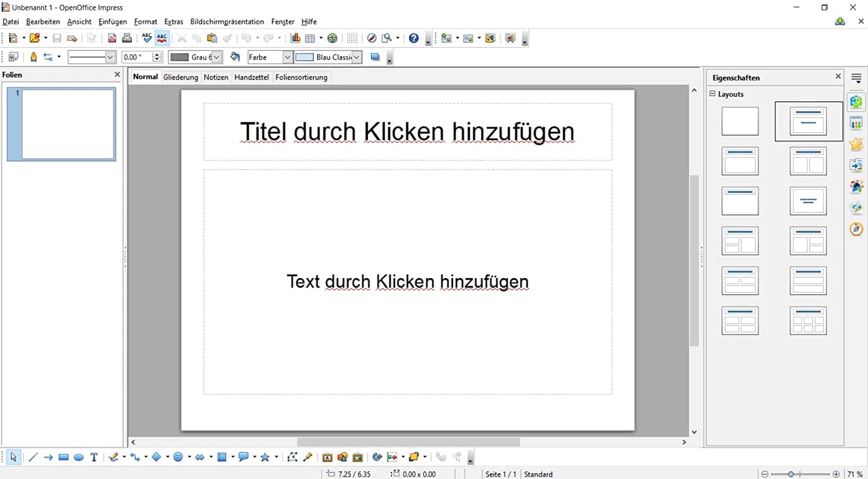Click the zoom slider handle
Image resolution: width=868 pixels, height=479 pixels.
[x=790, y=474]
